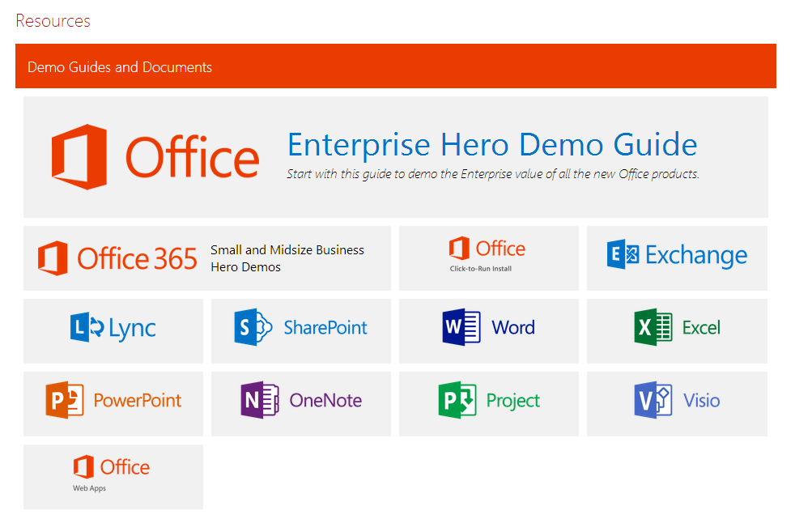
Task: Click the Office logo above Click-to-Run Install
Action: pos(459,249)
